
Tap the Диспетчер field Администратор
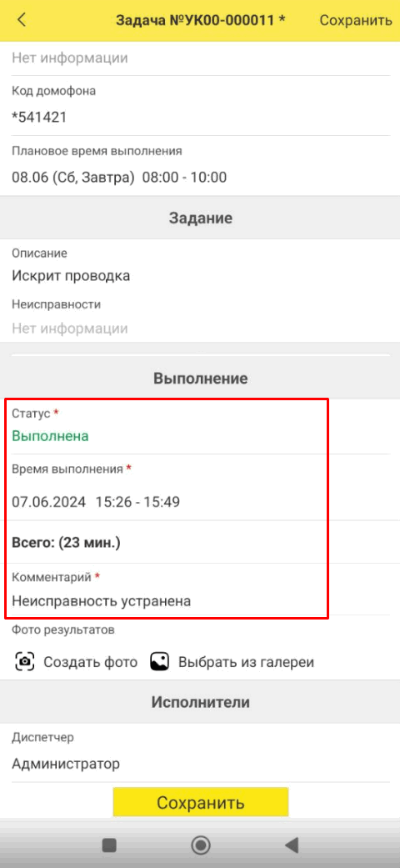[200, 754]
